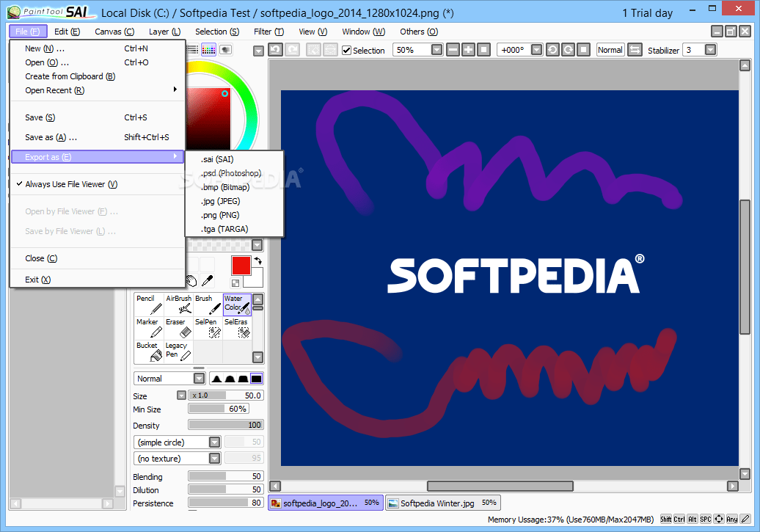This screenshot has height=532, width=760.
Task: Show the scratchpad panel icon
Action: tap(225, 49)
